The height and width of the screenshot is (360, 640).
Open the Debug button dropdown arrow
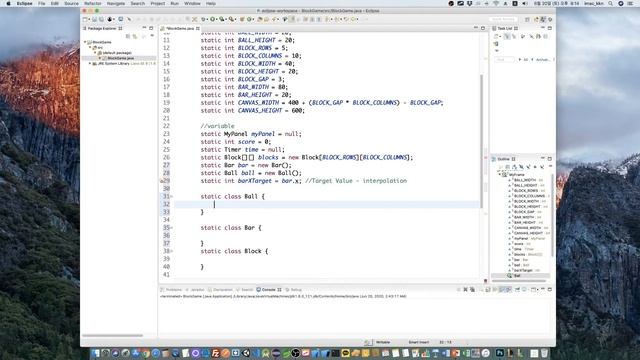click(x=207, y=19)
